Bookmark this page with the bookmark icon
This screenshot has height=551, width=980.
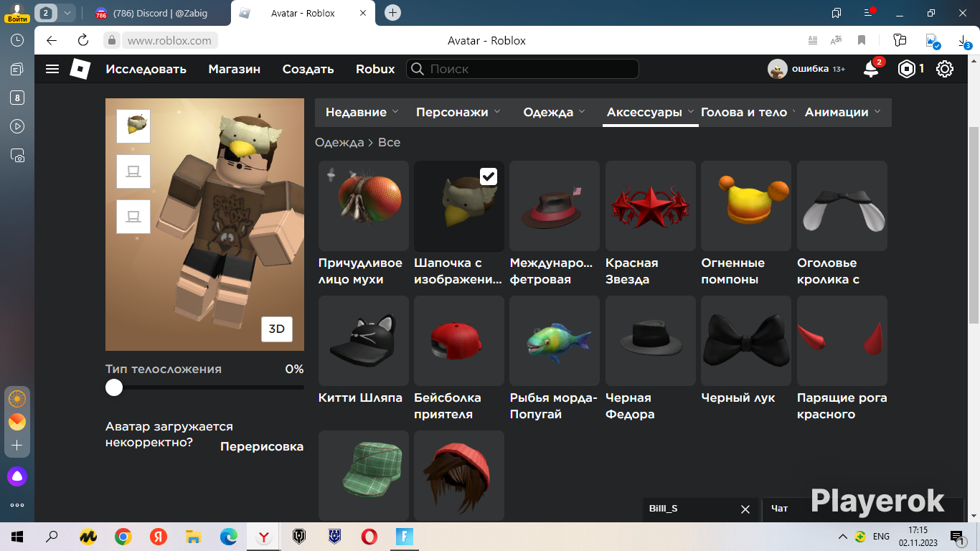(862, 40)
